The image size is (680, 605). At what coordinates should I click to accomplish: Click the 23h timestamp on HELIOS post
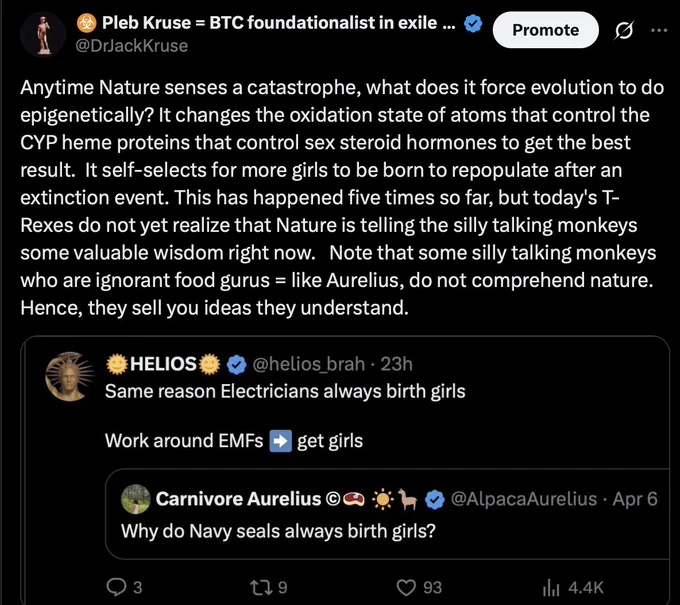point(396,364)
